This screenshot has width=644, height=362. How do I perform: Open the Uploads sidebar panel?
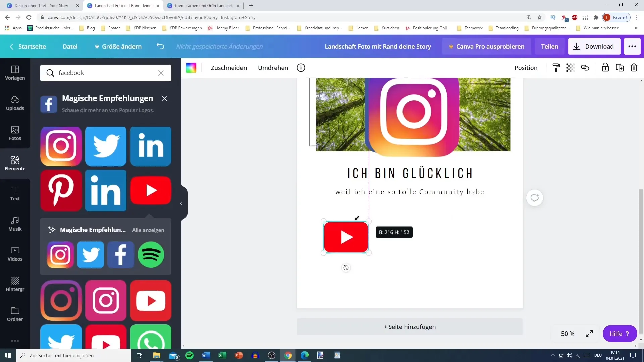pyautogui.click(x=15, y=103)
